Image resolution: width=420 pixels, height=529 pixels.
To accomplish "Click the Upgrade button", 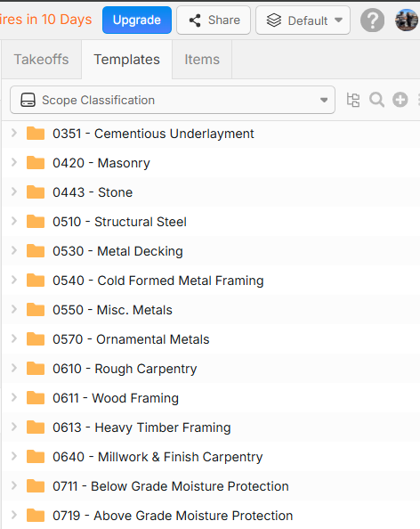I will point(137,20).
